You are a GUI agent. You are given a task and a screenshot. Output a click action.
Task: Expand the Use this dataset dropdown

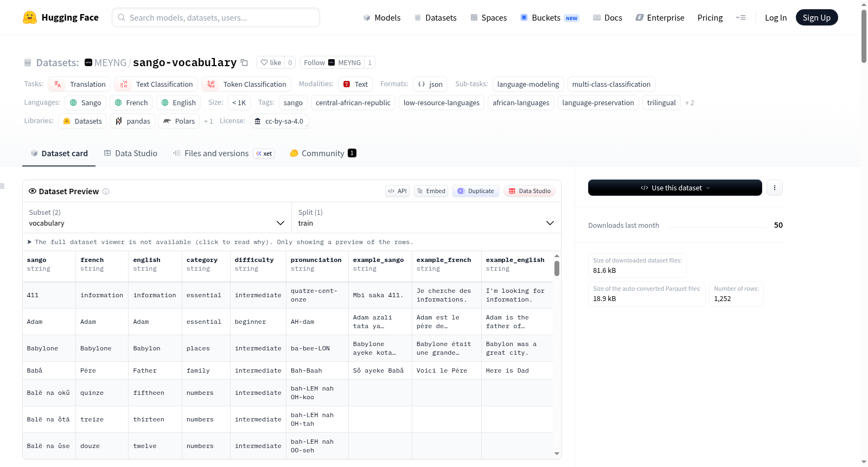pyautogui.click(x=675, y=188)
